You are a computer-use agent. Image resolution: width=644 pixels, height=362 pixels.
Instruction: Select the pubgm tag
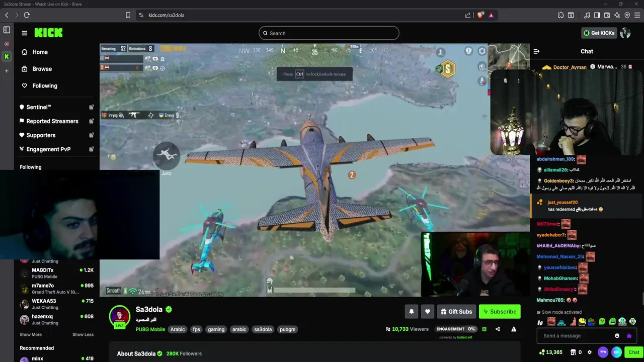(287, 329)
